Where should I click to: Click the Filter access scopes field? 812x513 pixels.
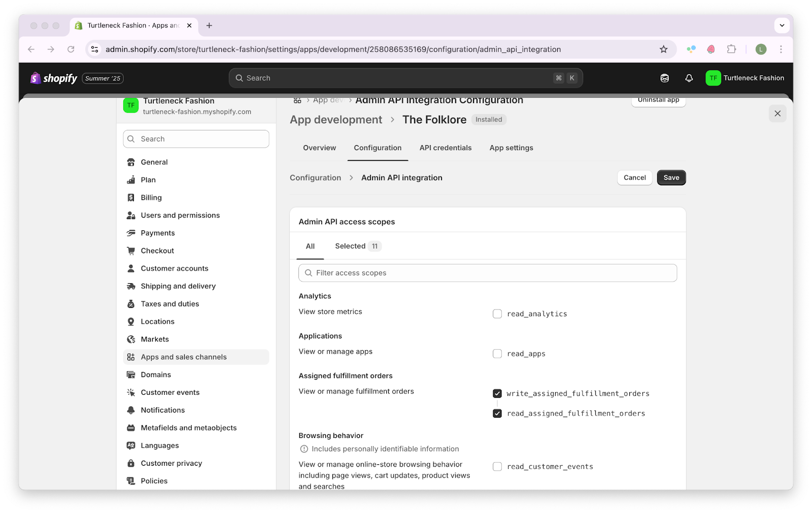tap(487, 273)
